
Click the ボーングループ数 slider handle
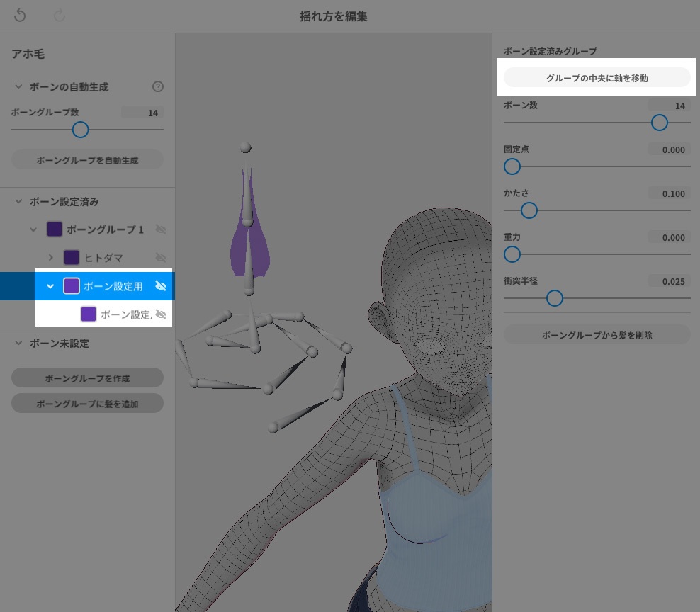coord(80,130)
